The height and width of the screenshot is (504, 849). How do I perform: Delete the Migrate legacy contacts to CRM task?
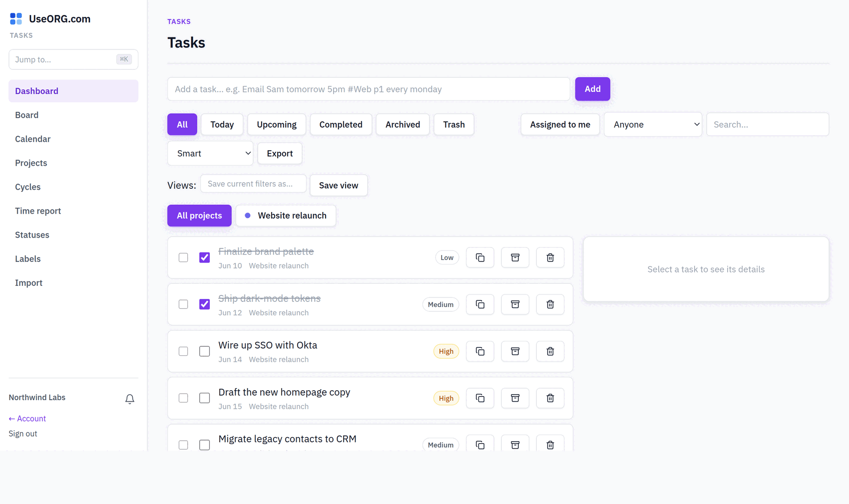click(x=550, y=443)
